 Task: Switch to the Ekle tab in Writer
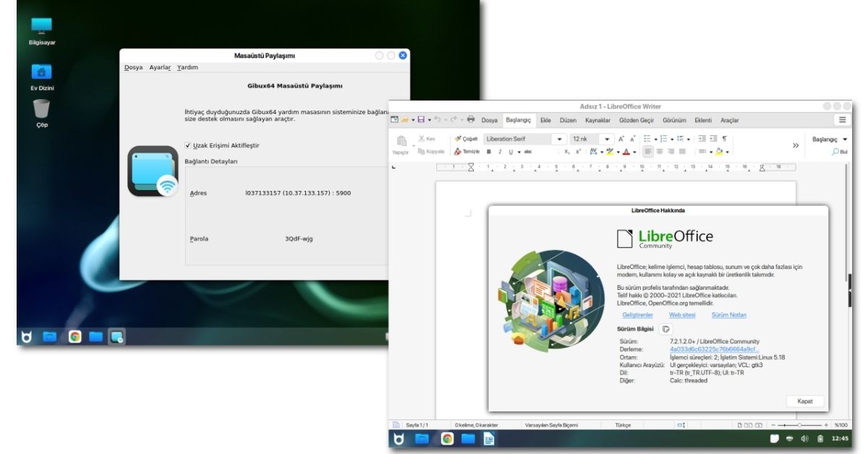click(x=545, y=120)
